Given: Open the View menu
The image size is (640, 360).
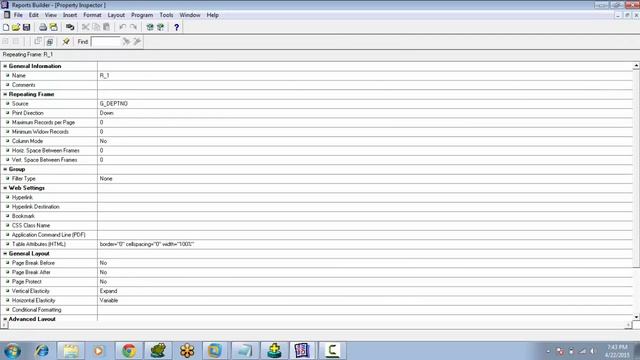Looking at the screenshot, I should pyautogui.click(x=51, y=15).
